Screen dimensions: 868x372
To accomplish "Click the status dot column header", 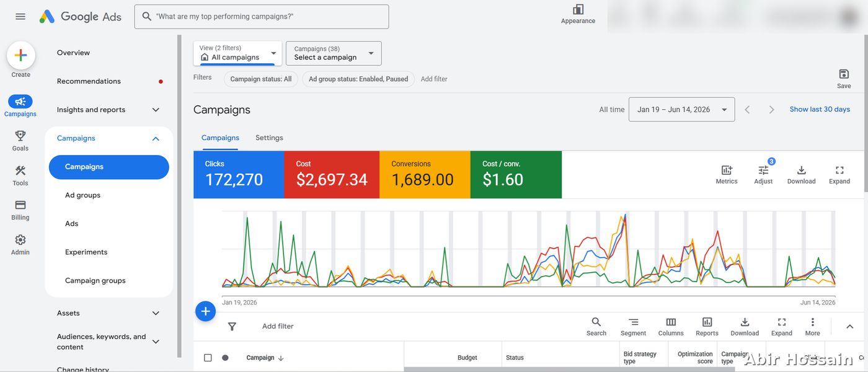I will (225, 358).
